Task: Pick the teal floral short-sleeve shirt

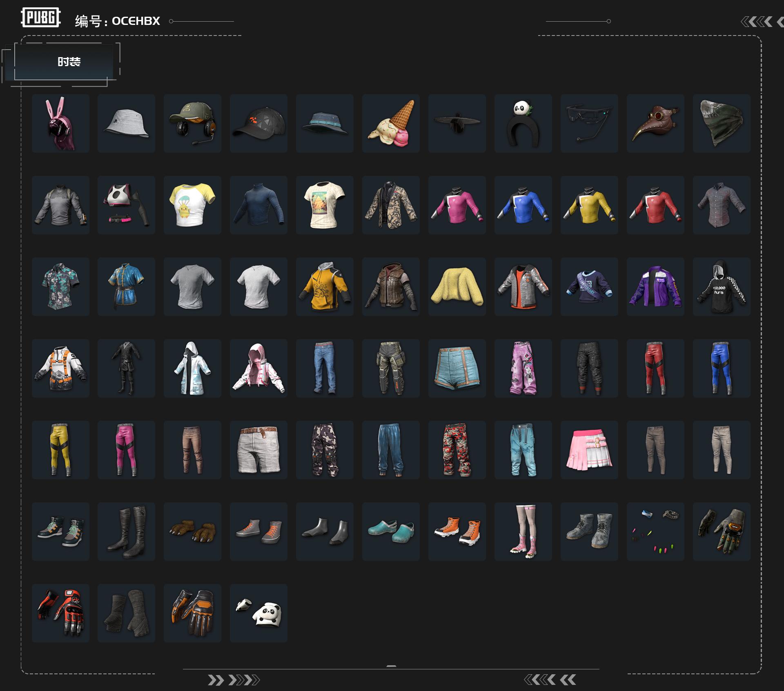Action: [60, 287]
